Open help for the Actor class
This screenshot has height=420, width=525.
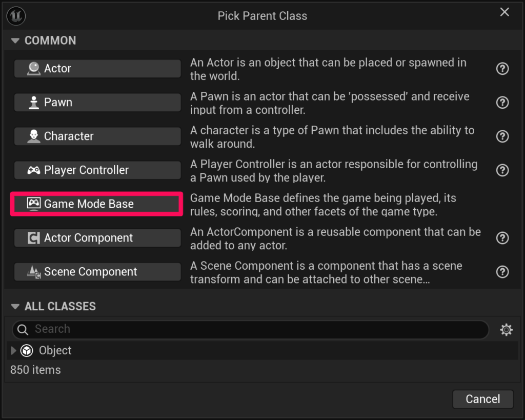pyautogui.click(x=502, y=69)
